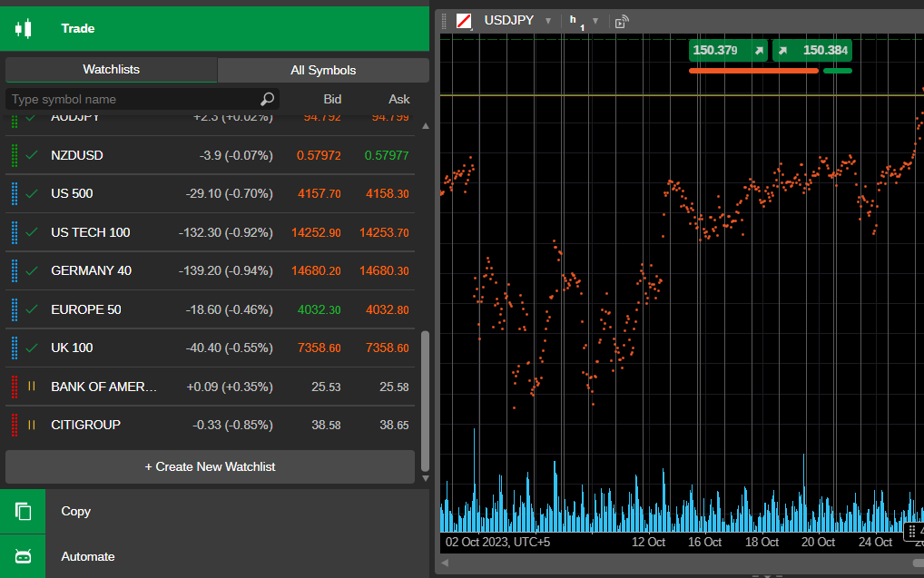Open the Automate robot icon
The width and height of the screenshot is (924, 578).
(x=24, y=556)
